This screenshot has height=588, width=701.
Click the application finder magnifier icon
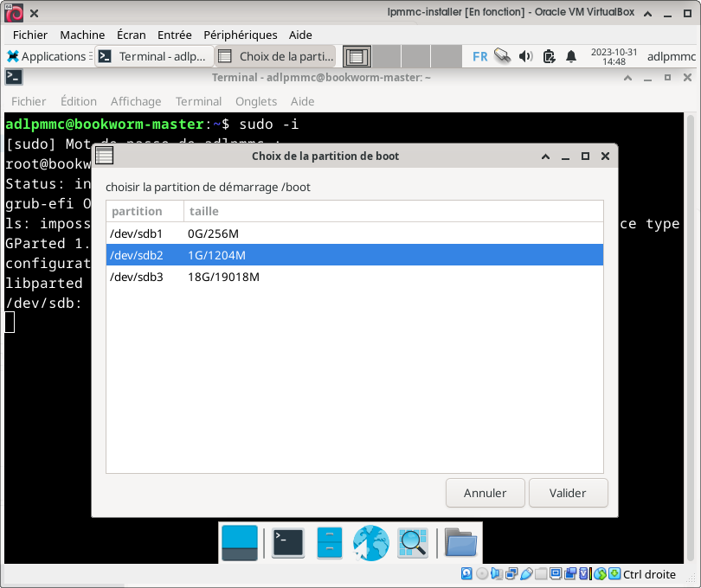[x=413, y=542]
